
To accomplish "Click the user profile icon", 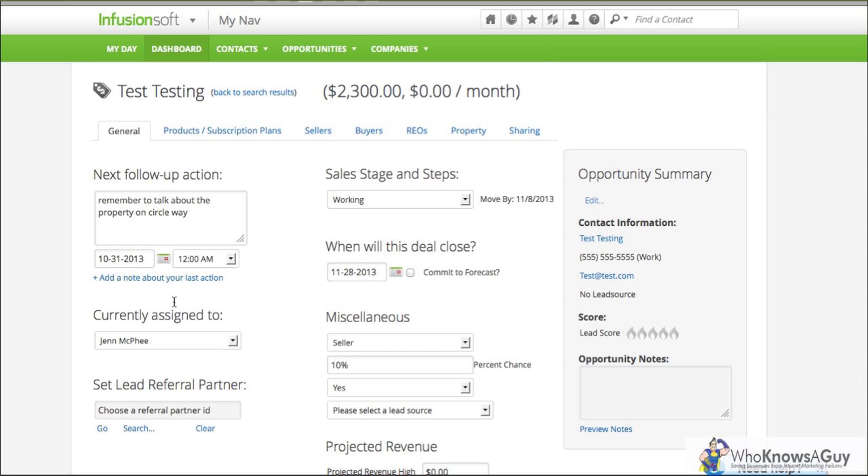I will click(x=573, y=20).
